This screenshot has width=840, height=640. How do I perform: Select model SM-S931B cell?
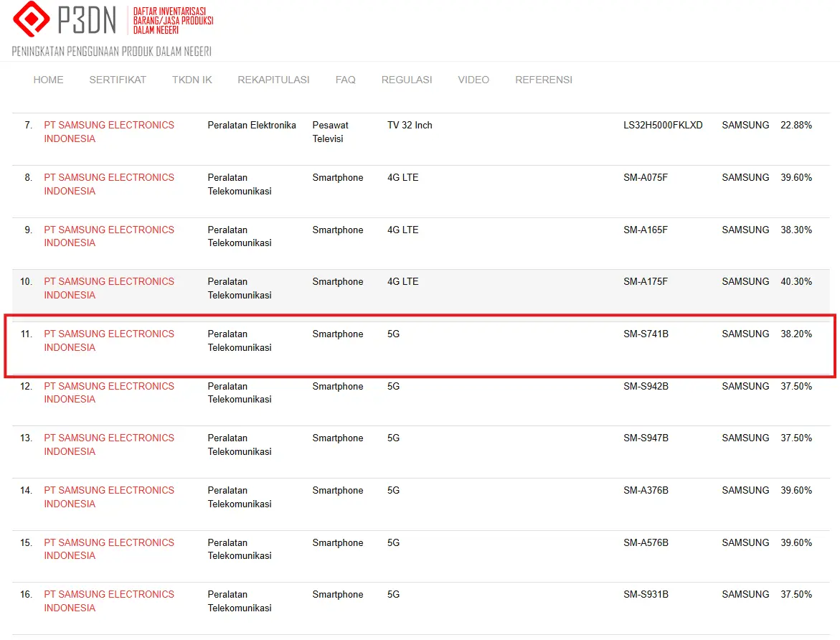[646, 594]
